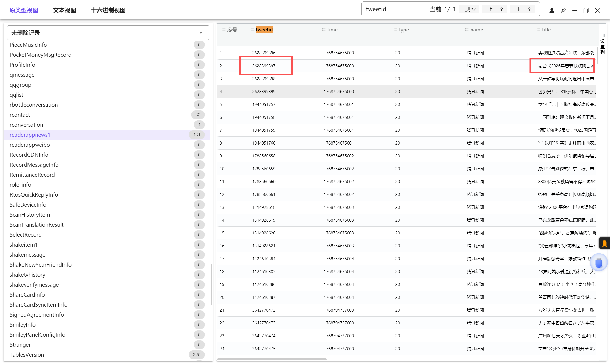Click tweetid cell 2628399397
This screenshot has width=610, height=364.
tap(263, 66)
